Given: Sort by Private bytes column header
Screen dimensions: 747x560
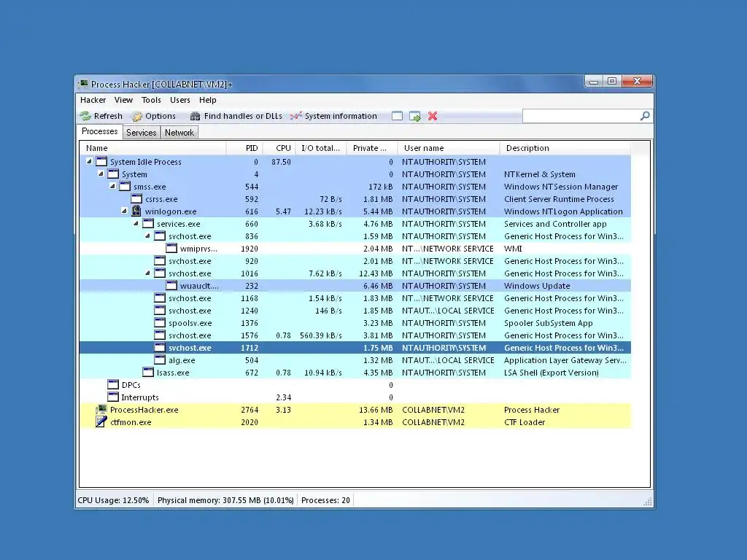Looking at the screenshot, I should 372,148.
